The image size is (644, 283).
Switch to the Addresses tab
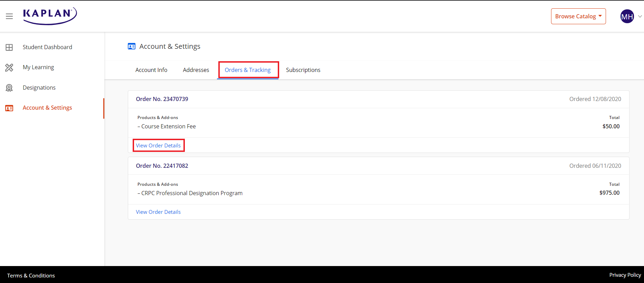tap(196, 70)
